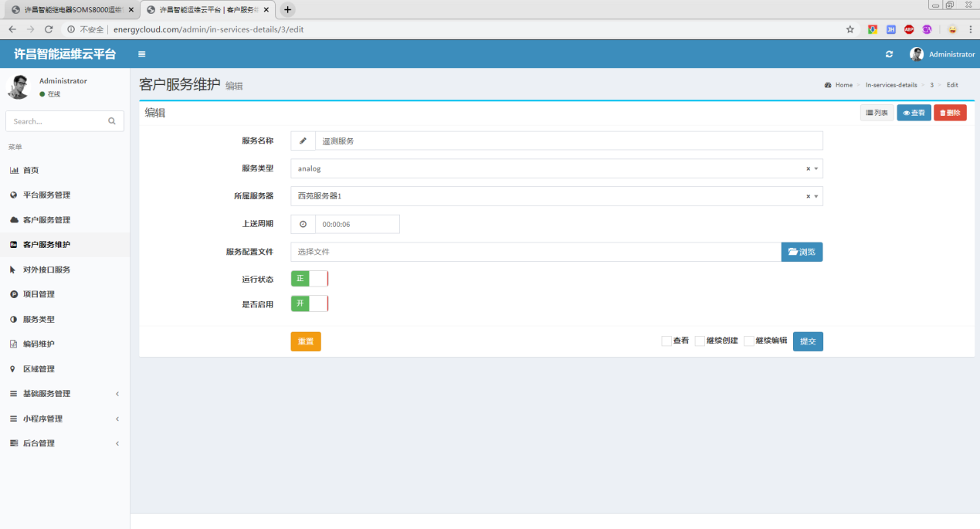980x529 pixels.
Task: Click the browser reload button
Action: (49, 29)
